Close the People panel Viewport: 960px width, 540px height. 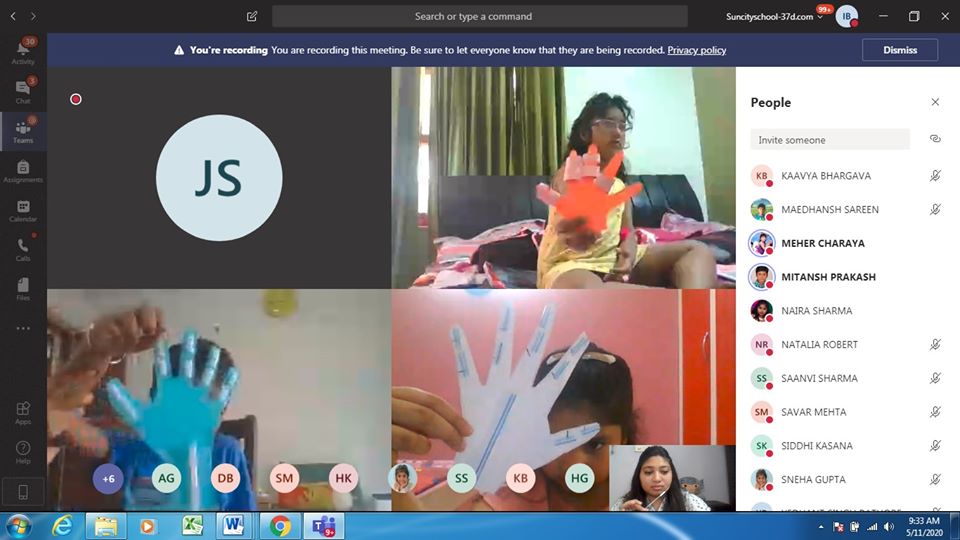[935, 102]
